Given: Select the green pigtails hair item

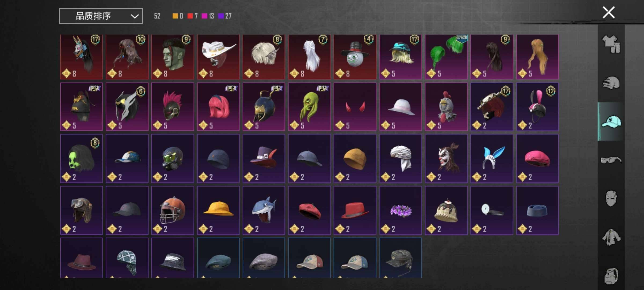Looking at the screenshot, I should coord(446,57).
